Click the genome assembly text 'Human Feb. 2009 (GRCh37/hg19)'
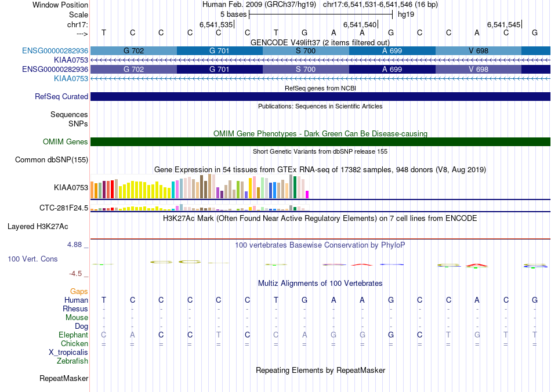551x392 pixels. (259, 5)
